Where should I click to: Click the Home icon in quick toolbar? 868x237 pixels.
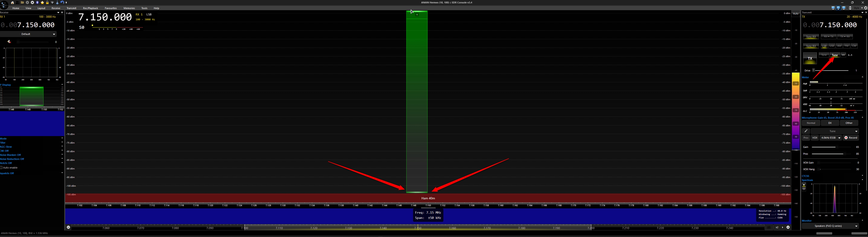(x=12, y=3)
